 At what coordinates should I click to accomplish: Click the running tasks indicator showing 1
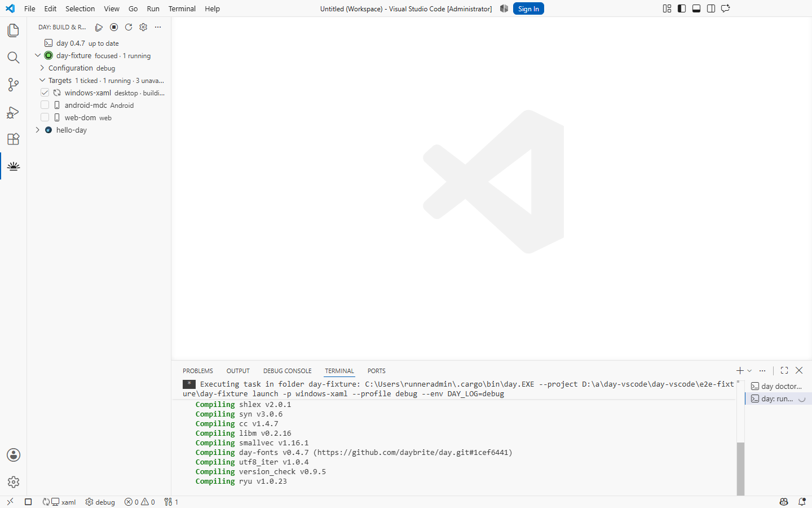tap(171, 502)
